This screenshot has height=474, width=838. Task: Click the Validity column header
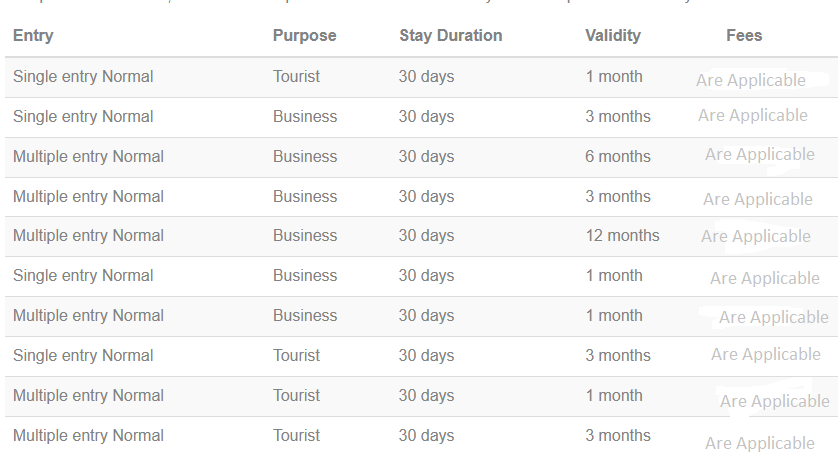(613, 36)
